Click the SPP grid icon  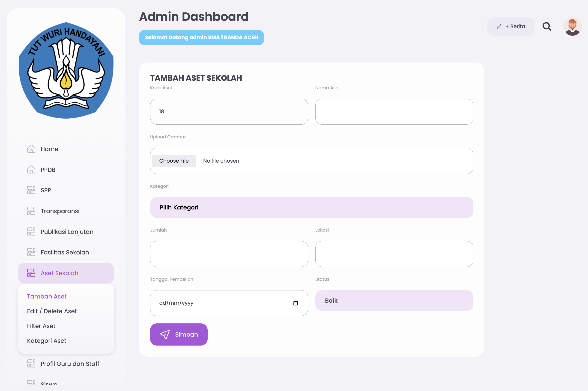pos(31,190)
